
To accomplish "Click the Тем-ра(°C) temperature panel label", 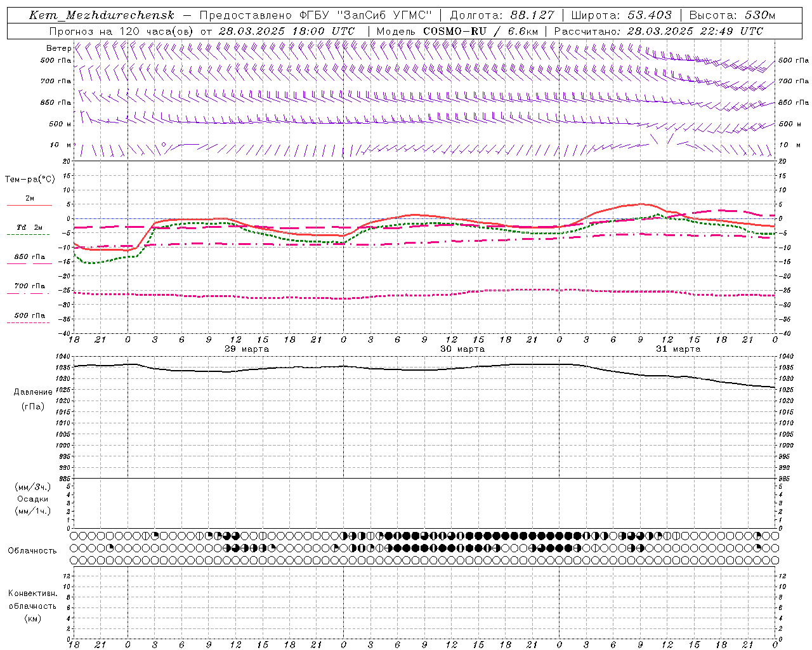I will click(30, 180).
